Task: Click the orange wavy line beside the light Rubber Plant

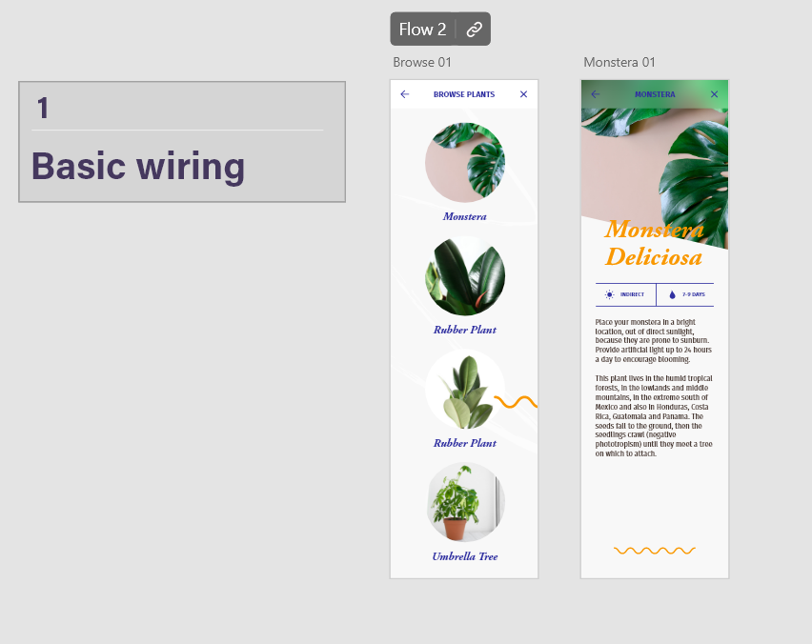Action: tap(516, 402)
